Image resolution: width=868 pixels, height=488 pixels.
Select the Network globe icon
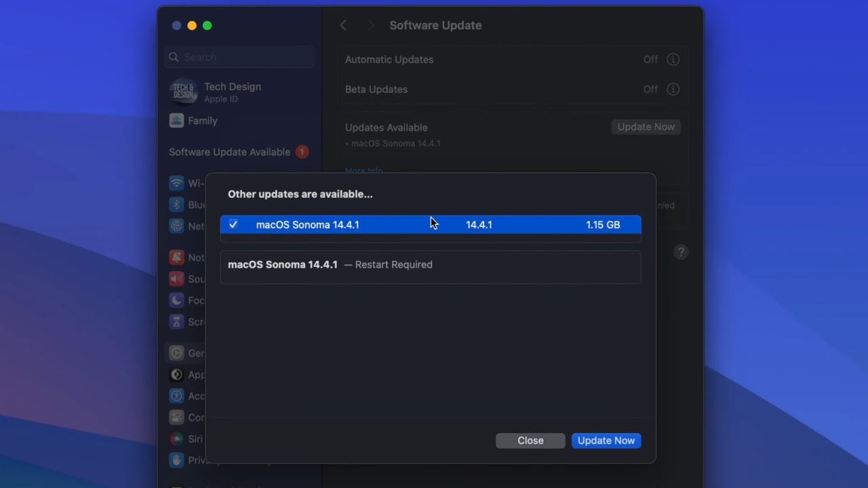tap(176, 226)
